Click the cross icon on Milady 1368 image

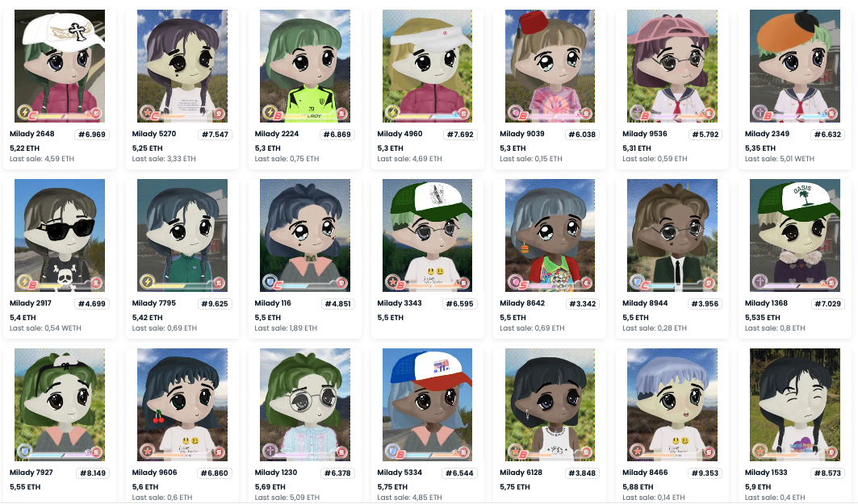[760, 281]
